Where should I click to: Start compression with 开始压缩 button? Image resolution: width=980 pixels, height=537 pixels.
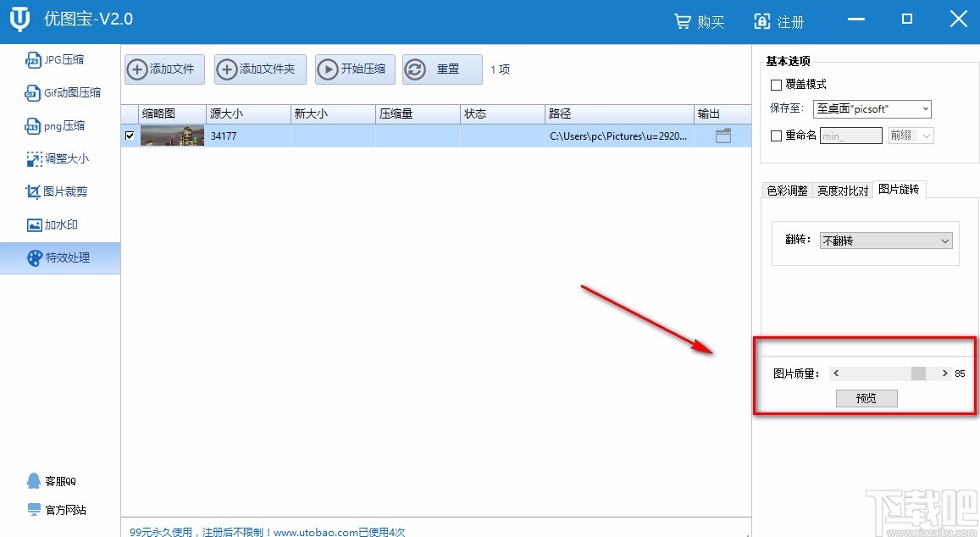point(354,69)
